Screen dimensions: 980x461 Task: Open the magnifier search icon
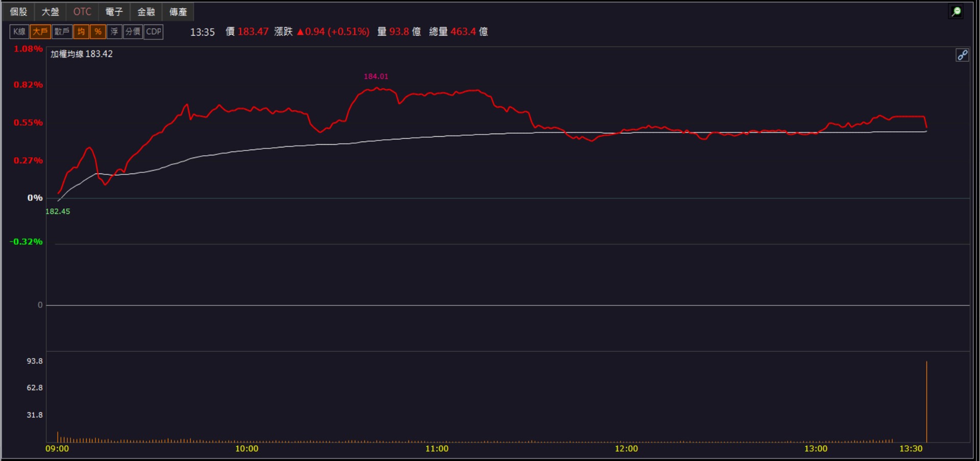click(957, 12)
